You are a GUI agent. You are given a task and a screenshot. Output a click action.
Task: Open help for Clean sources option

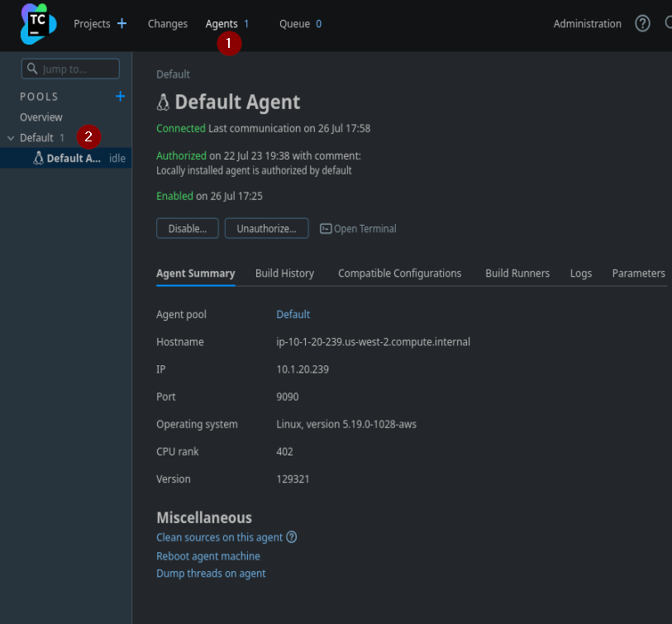coord(292,537)
